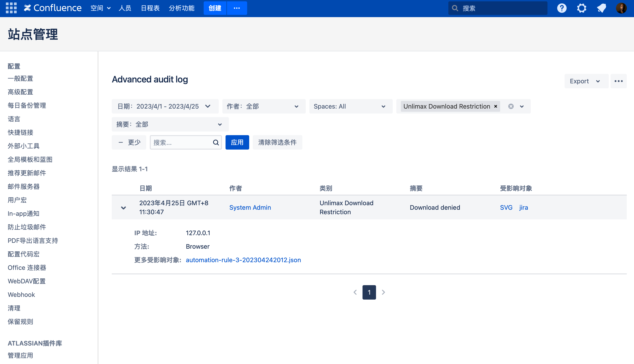Screen dimensions: 634x364
Task: Open the 空间 menu in top navigation
Action: pyautogui.click(x=100, y=8)
